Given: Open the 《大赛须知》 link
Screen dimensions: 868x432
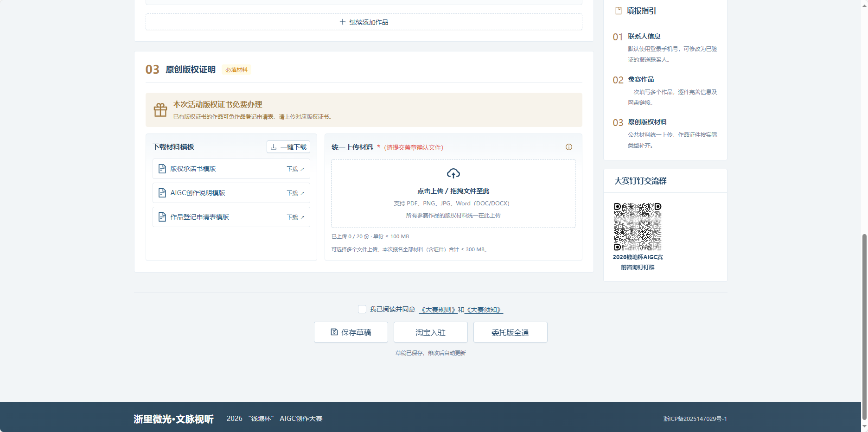Looking at the screenshot, I should (484, 310).
